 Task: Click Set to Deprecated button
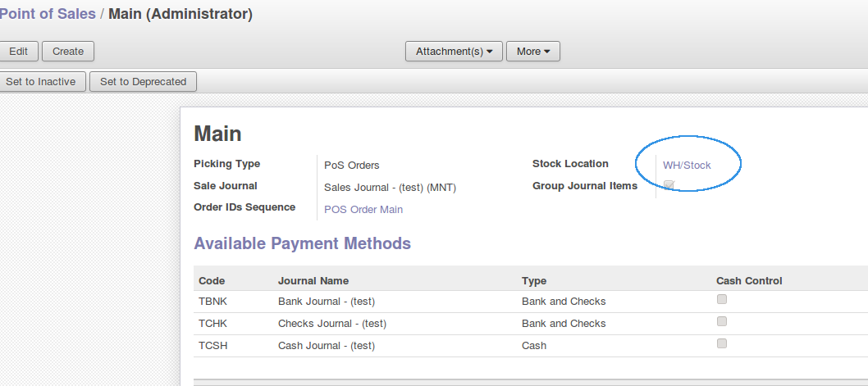click(143, 82)
